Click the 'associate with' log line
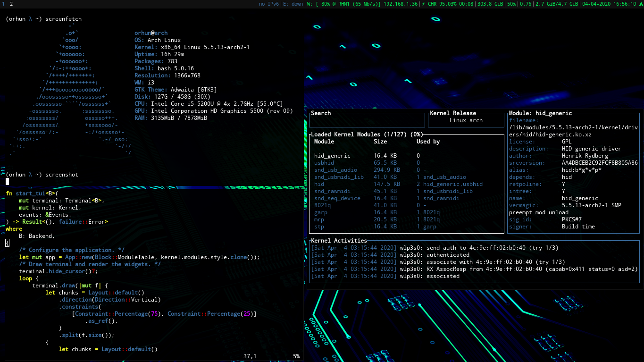 pyautogui.click(x=438, y=262)
